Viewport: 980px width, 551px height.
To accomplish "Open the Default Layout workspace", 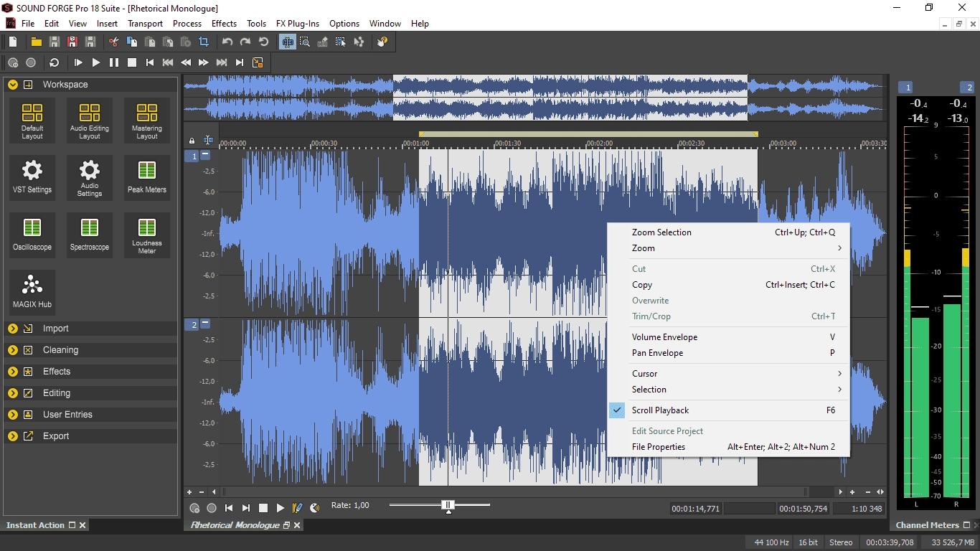I will [x=32, y=121].
